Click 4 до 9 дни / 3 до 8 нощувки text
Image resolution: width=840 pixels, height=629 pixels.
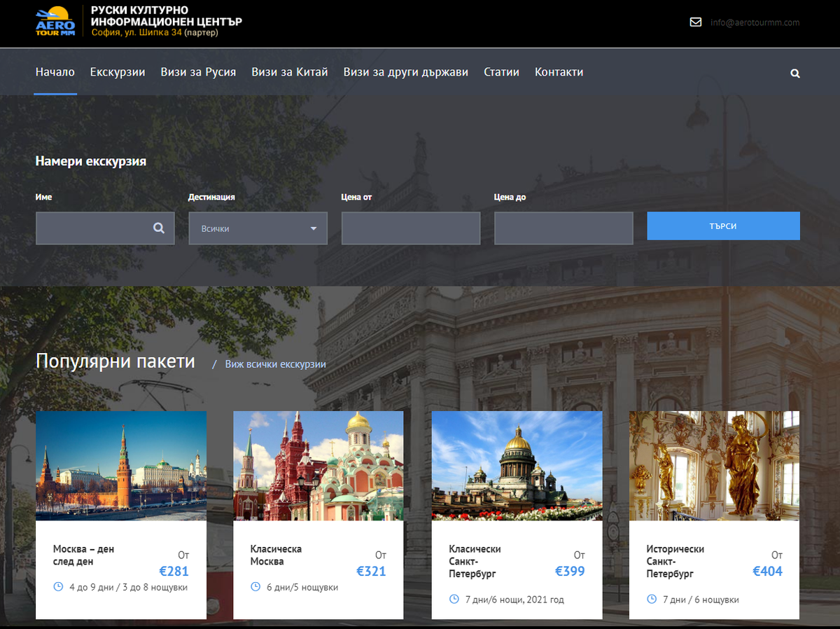tap(129, 587)
